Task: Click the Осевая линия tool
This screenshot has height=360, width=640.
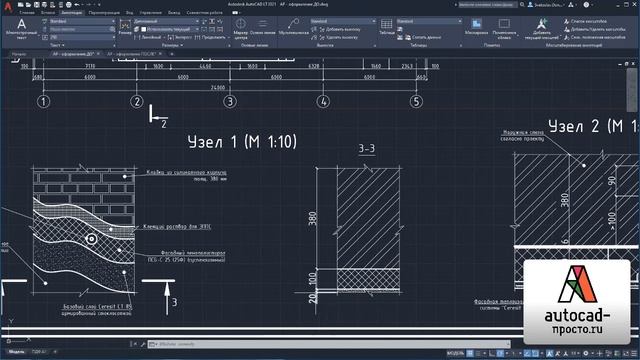Action: (263, 28)
